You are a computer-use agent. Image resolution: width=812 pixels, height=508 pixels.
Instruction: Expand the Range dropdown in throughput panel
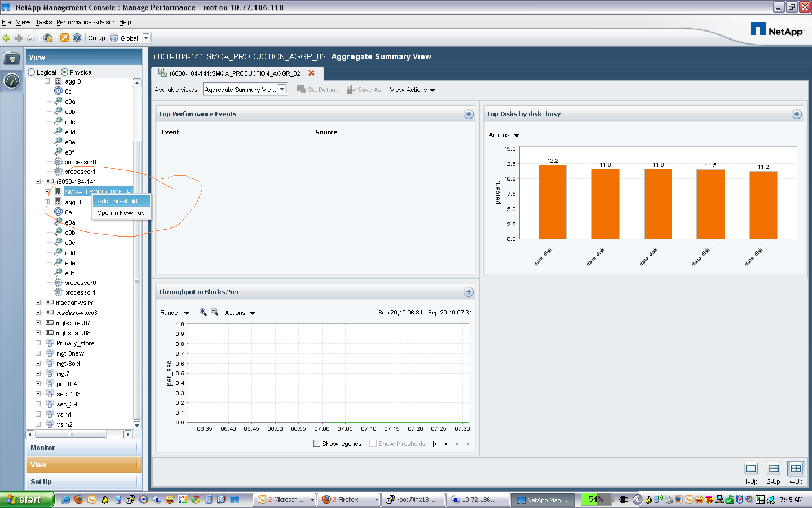pyautogui.click(x=174, y=313)
